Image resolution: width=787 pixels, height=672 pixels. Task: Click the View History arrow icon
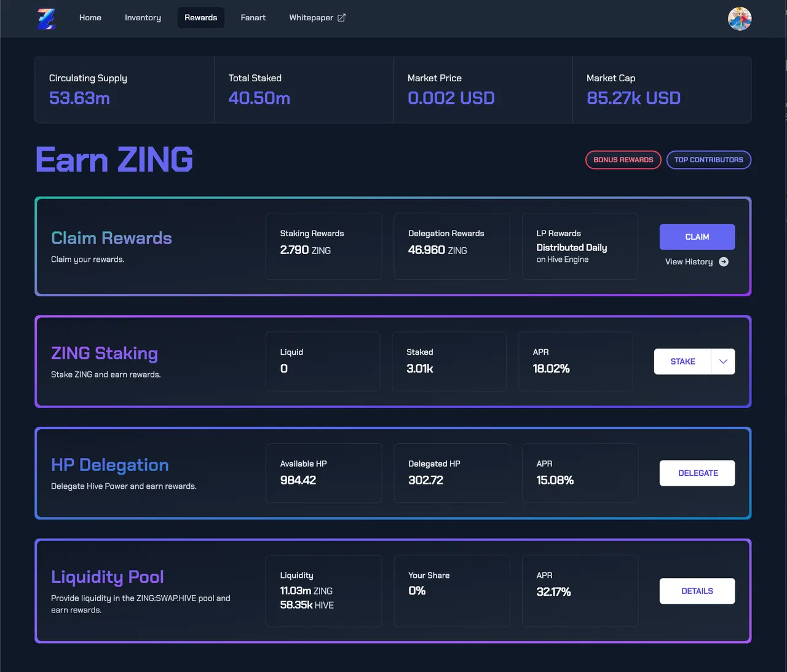click(724, 262)
